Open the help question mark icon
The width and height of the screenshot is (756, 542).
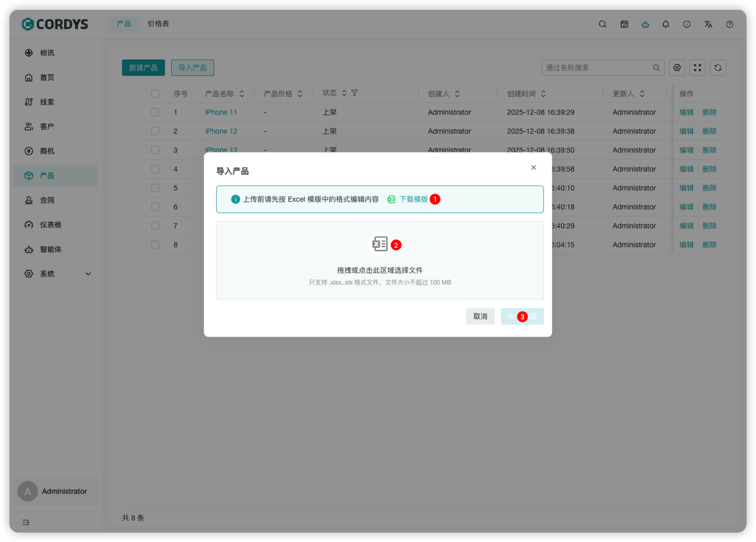click(729, 24)
